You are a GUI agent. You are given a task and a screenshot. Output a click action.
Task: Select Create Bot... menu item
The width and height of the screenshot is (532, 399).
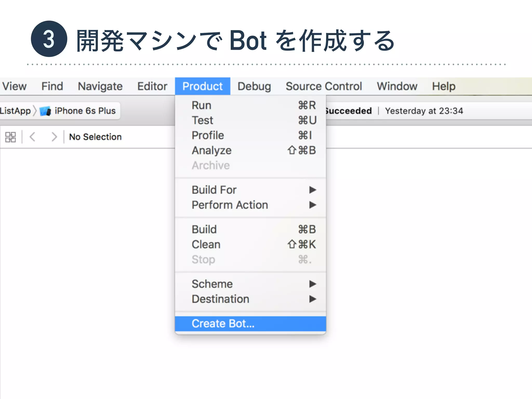tap(251, 324)
